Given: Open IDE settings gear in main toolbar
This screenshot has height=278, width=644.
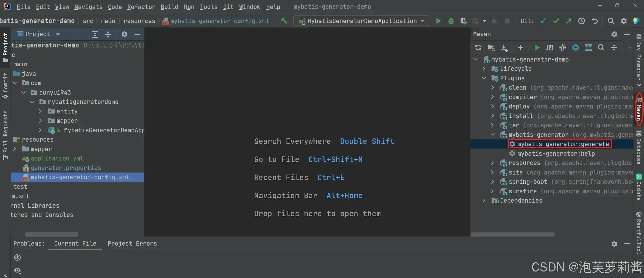Looking at the screenshot, I should (624, 21).
